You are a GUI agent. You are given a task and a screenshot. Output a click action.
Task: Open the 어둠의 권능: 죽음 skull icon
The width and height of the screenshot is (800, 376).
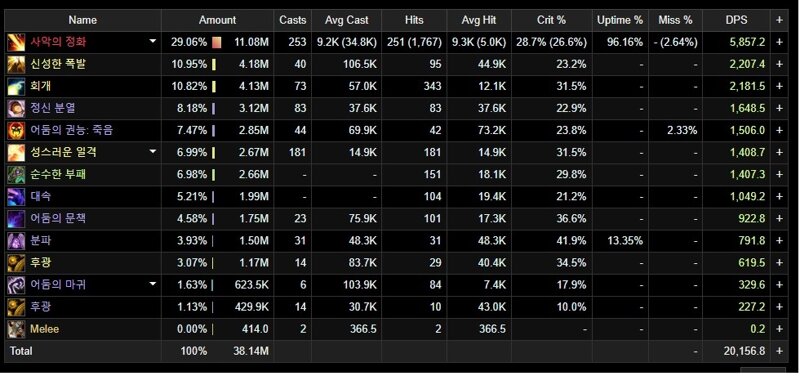[x=16, y=130]
